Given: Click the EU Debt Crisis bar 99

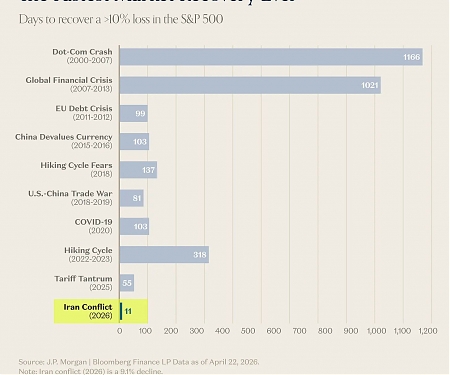Looking at the screenshot, I should [134, 114].
